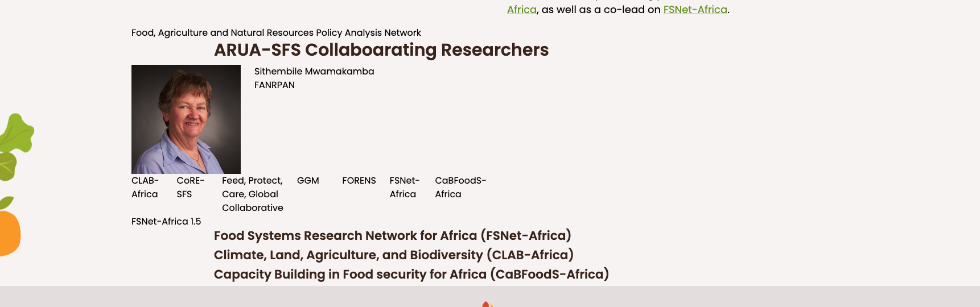Pick the FSNet-Africa tag beside FORENS
This screenshot has height=307, width=980.
(404, 187)
